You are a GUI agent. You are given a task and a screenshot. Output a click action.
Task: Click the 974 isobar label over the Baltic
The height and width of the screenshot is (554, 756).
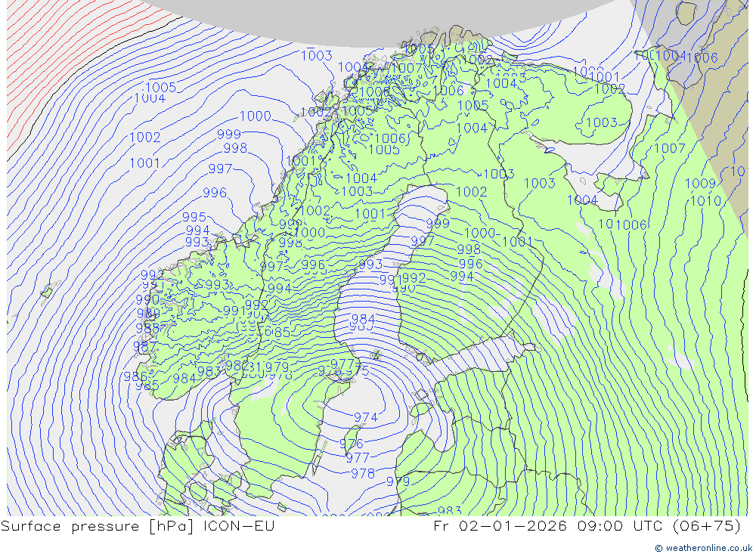tap(366, 417)
